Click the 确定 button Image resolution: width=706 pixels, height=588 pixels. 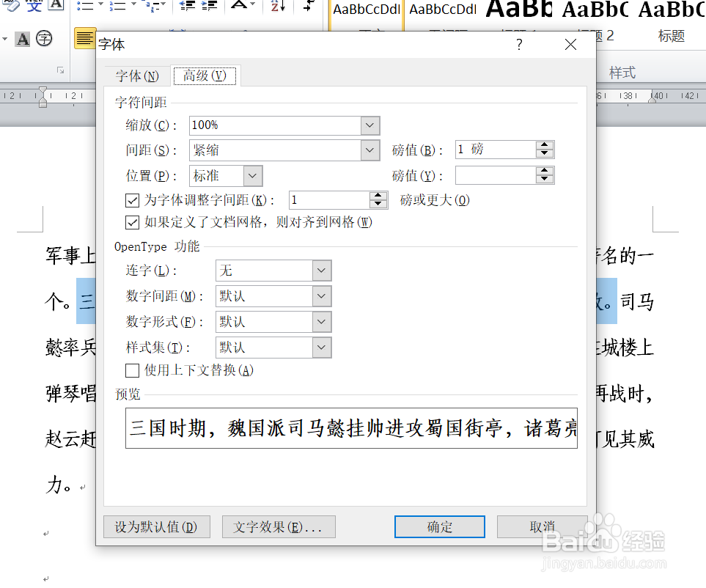(x=438, y=526)
